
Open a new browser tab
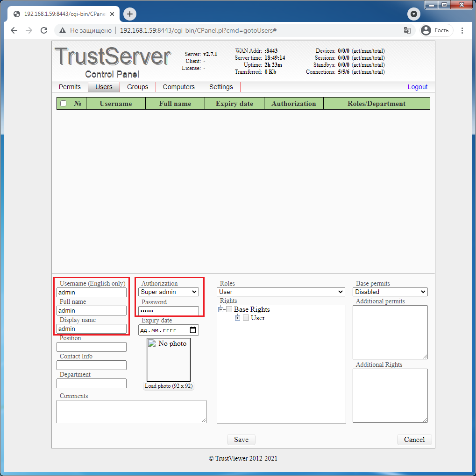tap(130, 14)
